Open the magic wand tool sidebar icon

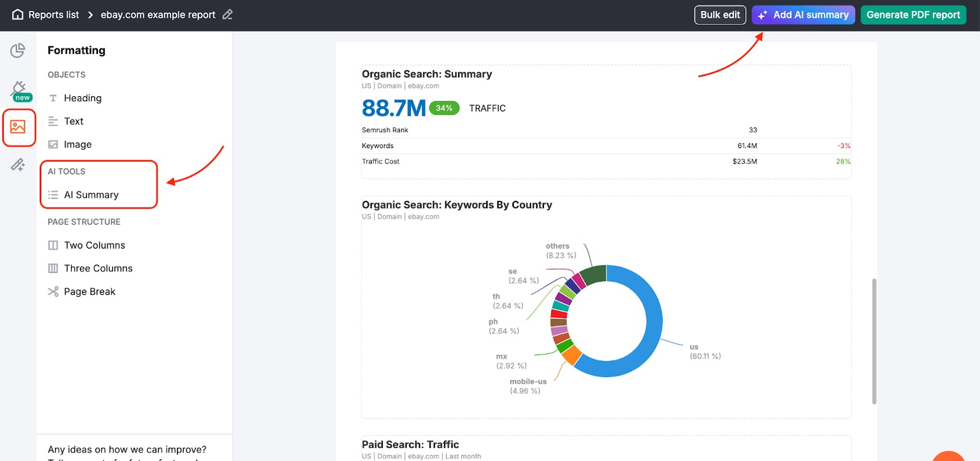tap(18, 165)
